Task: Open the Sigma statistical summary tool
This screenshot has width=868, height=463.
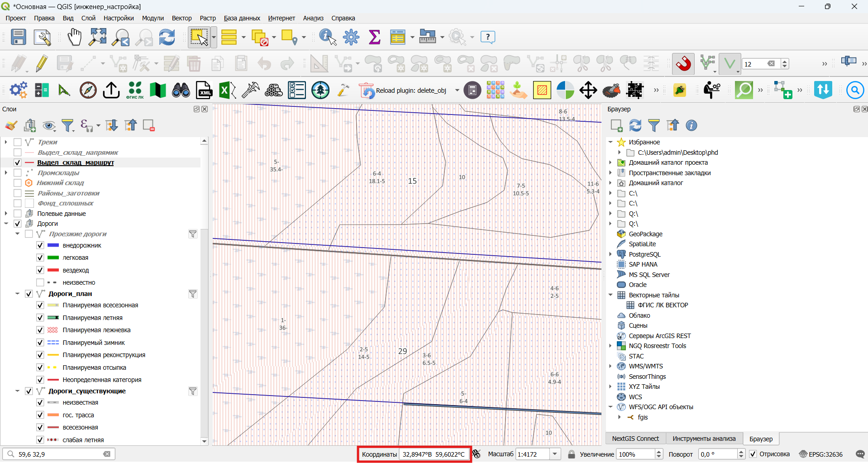Action: point(374,37)
